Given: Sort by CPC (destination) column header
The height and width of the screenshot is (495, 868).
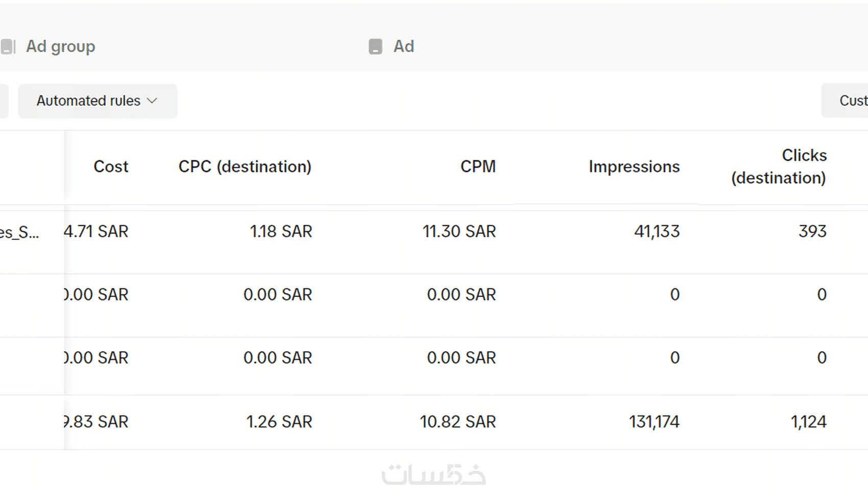Looking at the screenshot, I should pyautogui.click(x=245, y=167).
